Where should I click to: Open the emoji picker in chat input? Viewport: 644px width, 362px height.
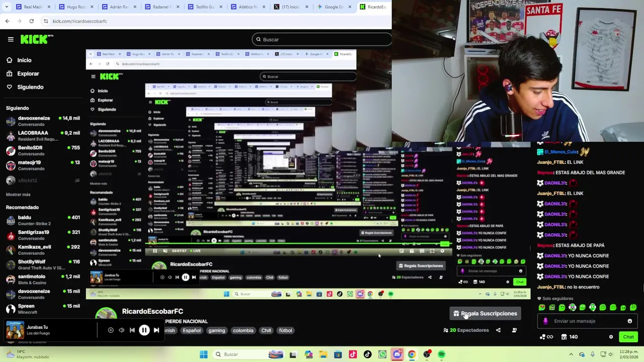630,321
